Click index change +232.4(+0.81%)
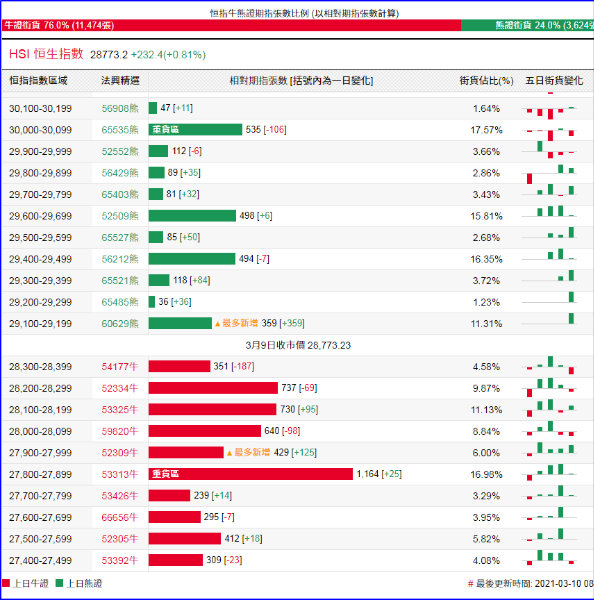Viewport: 594px width, 600px height. (x=168, y=55)
